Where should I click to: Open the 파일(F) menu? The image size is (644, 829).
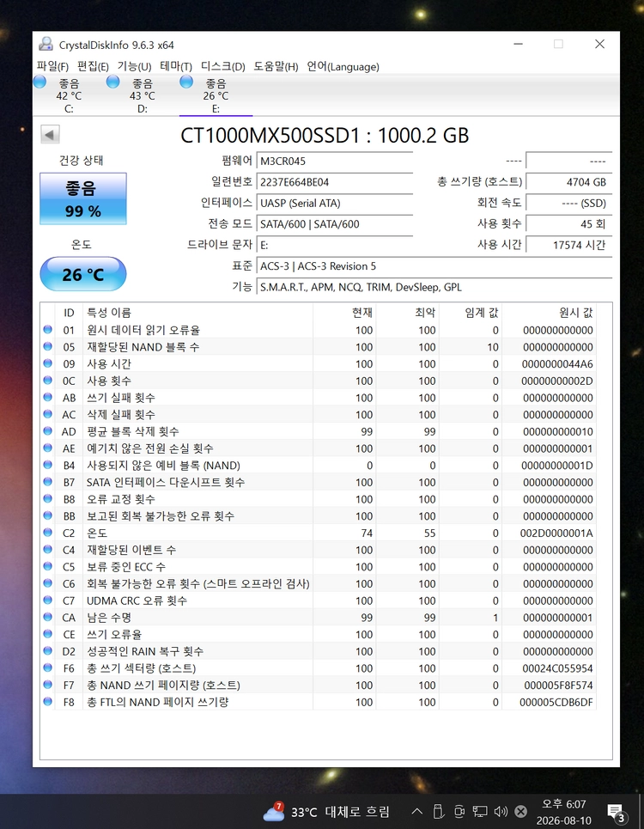[52, 67]
